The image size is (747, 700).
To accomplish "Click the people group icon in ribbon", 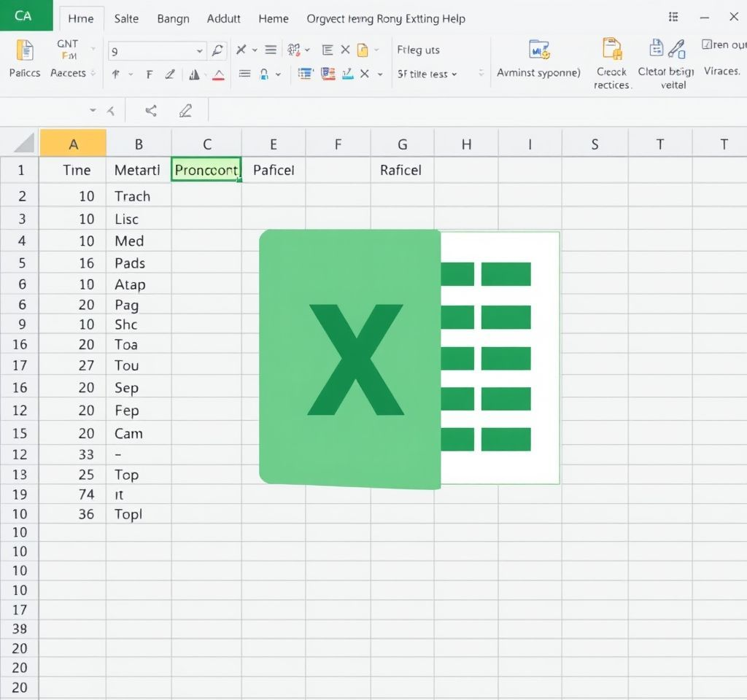I will [x=294, y=50].
